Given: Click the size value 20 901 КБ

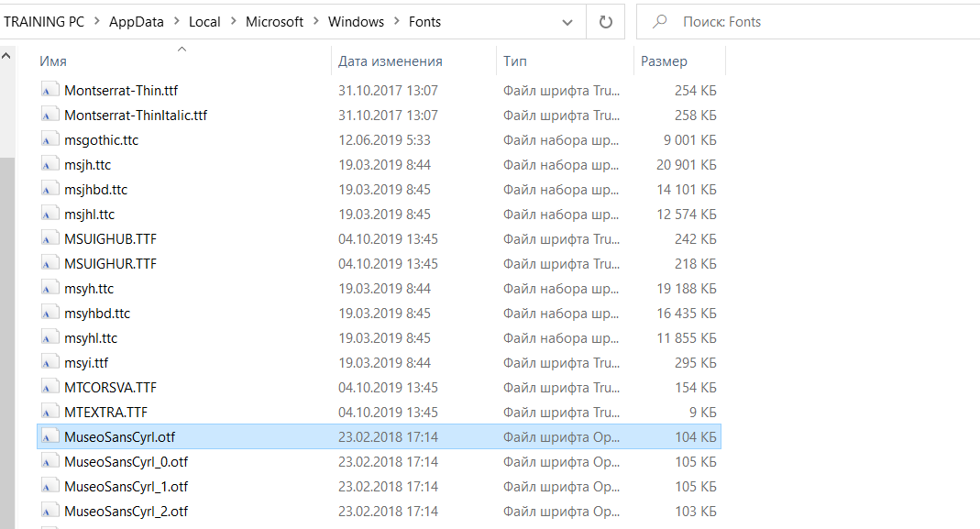Looking at the screenshot, I should tap(687, 164).
